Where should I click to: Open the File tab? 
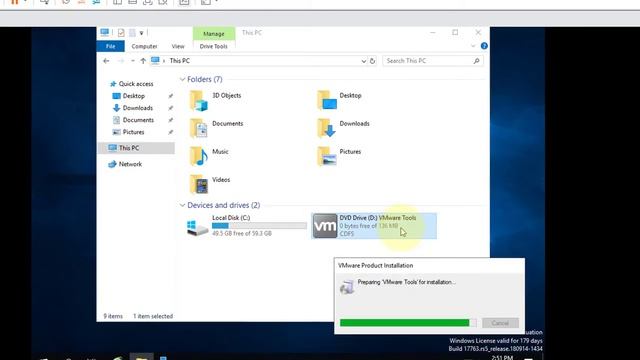tap(111, 46)
